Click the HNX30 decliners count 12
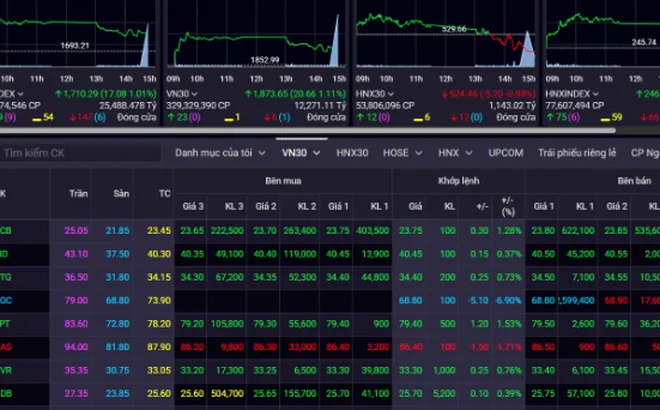Screen dimensions: 660x410 (x=464, y=117)
